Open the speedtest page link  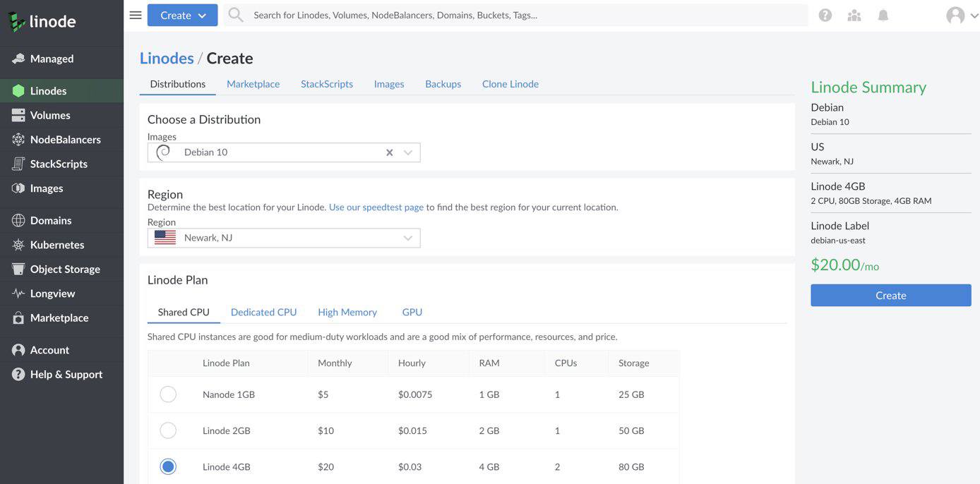click(376, 207)
